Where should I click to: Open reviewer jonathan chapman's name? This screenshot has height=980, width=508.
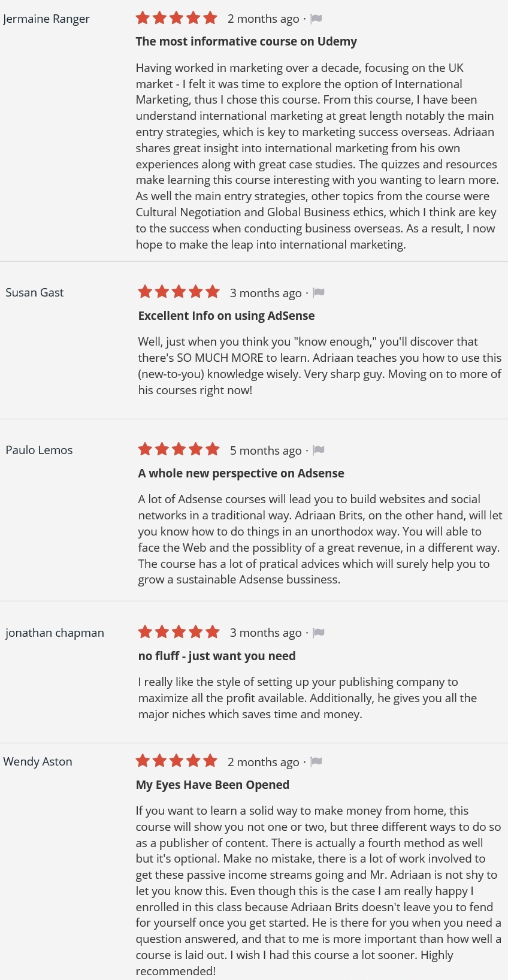tap(55, 633)
